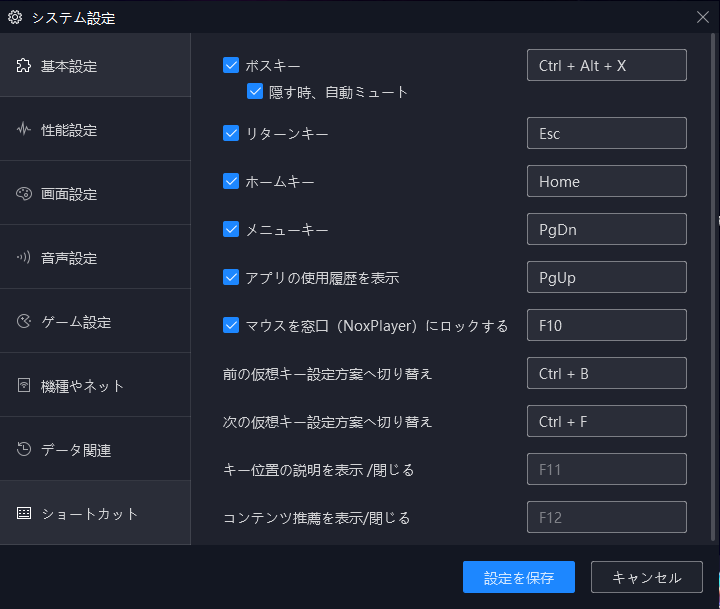Click the ゲーム設定 icon in sidebar
This screenshot has width=720, height=609.
tap(23, 321)
